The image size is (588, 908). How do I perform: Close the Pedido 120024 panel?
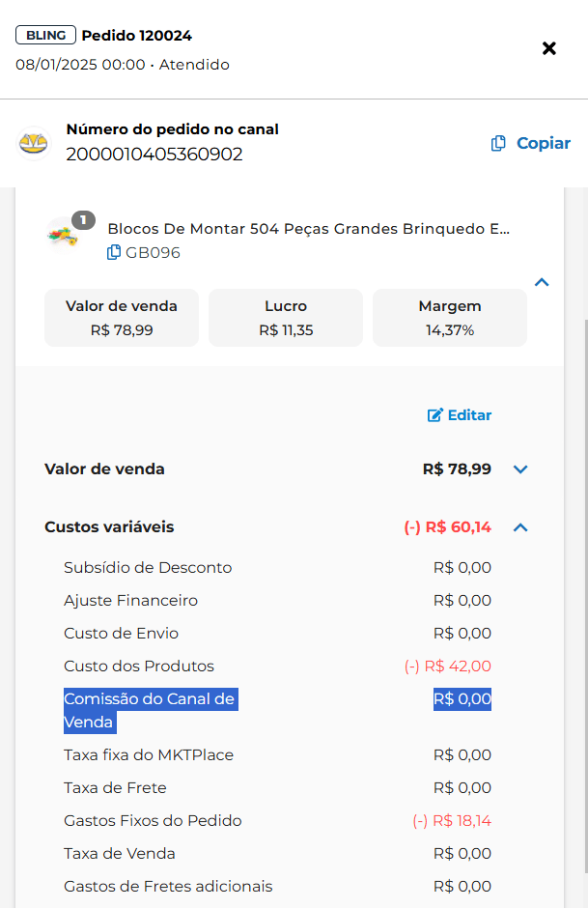click(549, 48)
